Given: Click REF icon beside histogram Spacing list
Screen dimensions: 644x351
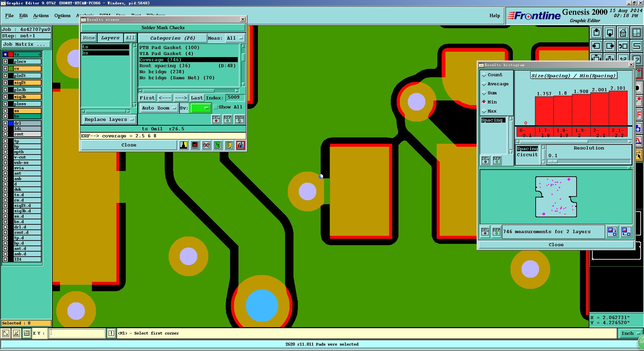Looking at the screenshot, I should pyautogui.click(x=497, y=160).
